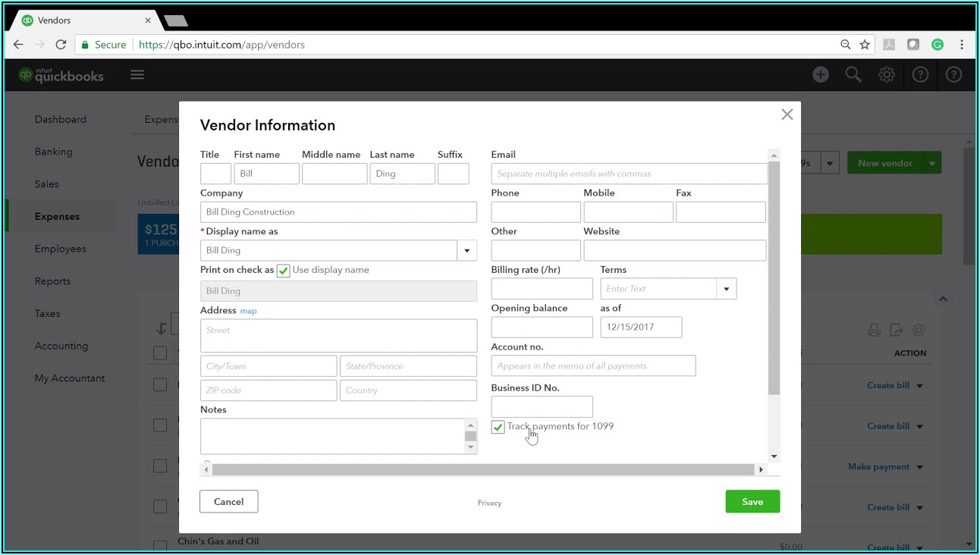
Task: Reload the page with browser refresh icon
Action: pos(61,45)
